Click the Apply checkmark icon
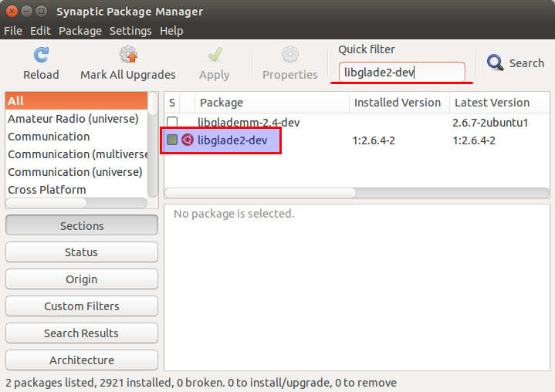This screenshot has width=555, height=392. click(215, 55)
